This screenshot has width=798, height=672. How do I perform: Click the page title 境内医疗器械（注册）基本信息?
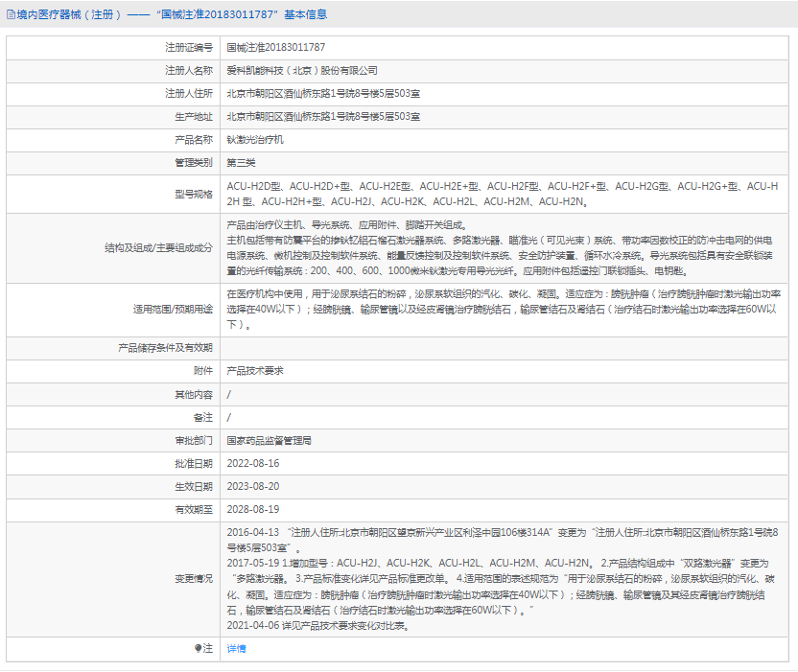click(172, 14)
